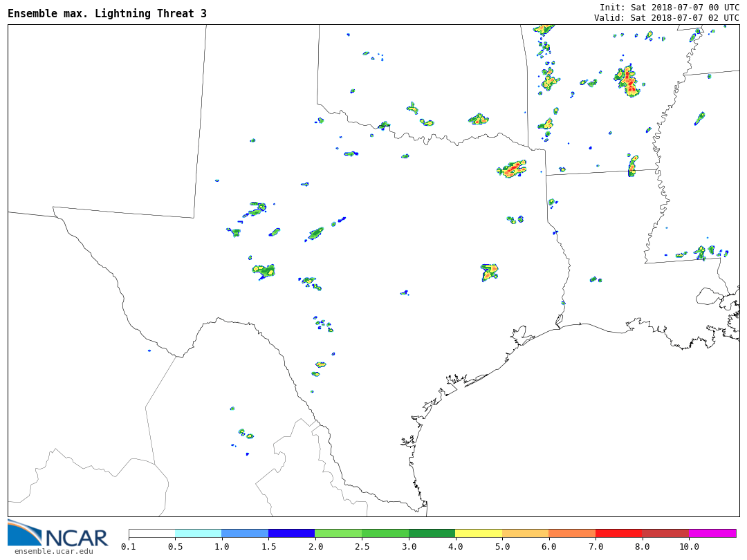Viewport: 747px width, 560px height.
Task: Select the light cyan 0.5–1.0 color swatch
Action: 198,534
